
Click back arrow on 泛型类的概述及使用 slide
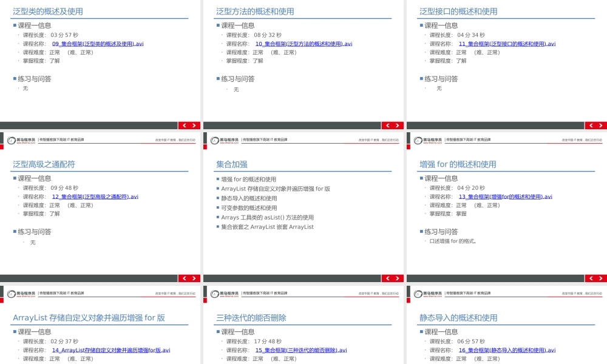click(x=183, y=125)
